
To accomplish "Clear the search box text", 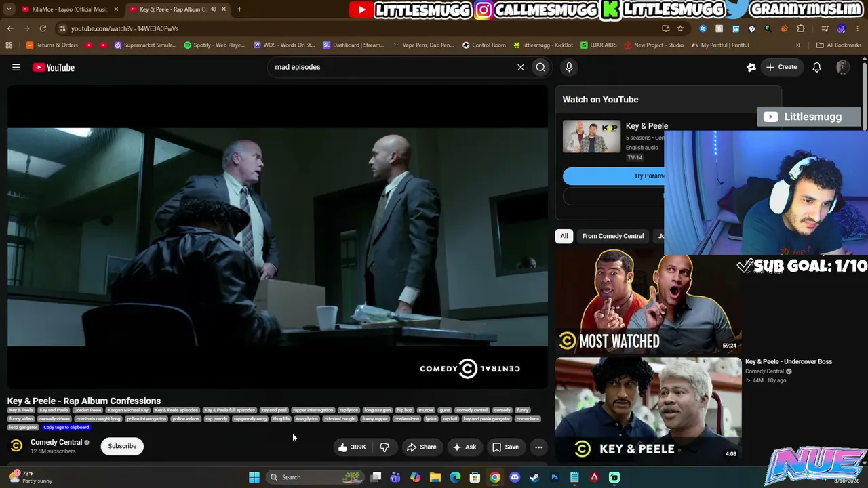I will coord(521,67).
